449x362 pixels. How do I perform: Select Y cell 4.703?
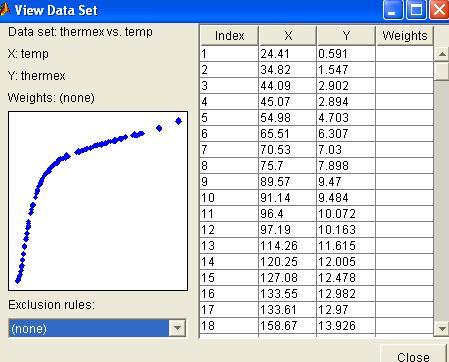[346, 118]
